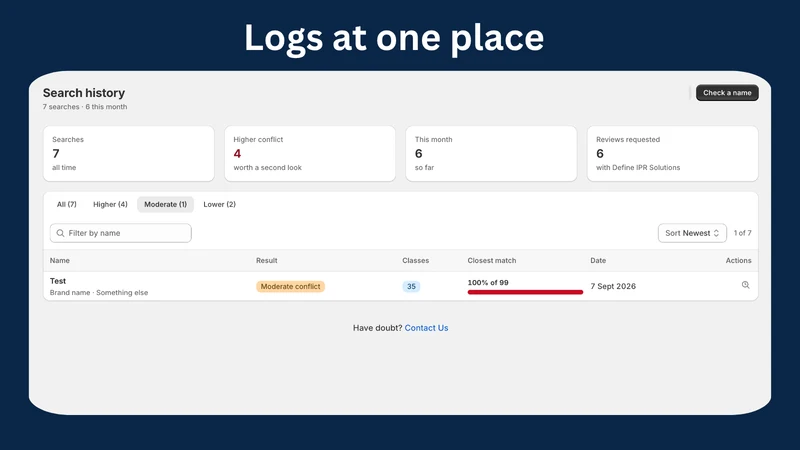Click the Brand name · Something else subtitle
This screenshot has height=450, width=800.
(99, 292)
